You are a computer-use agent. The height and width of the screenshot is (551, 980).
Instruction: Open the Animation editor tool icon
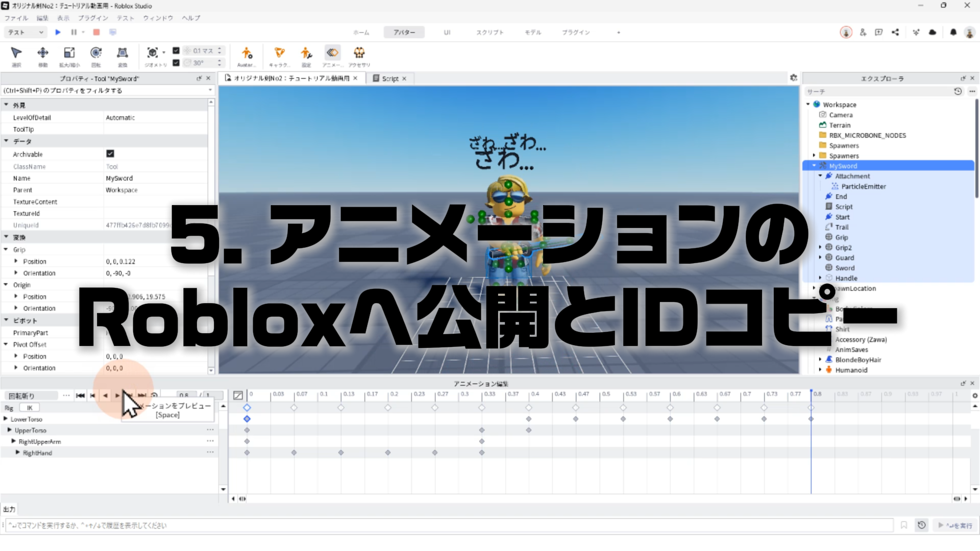[x=332, y=53]
